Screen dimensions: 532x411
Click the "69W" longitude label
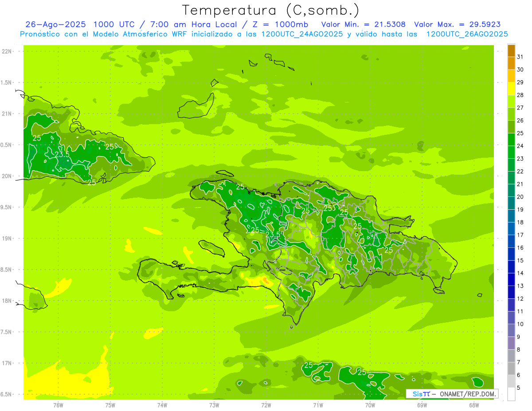tap(422, 405)
